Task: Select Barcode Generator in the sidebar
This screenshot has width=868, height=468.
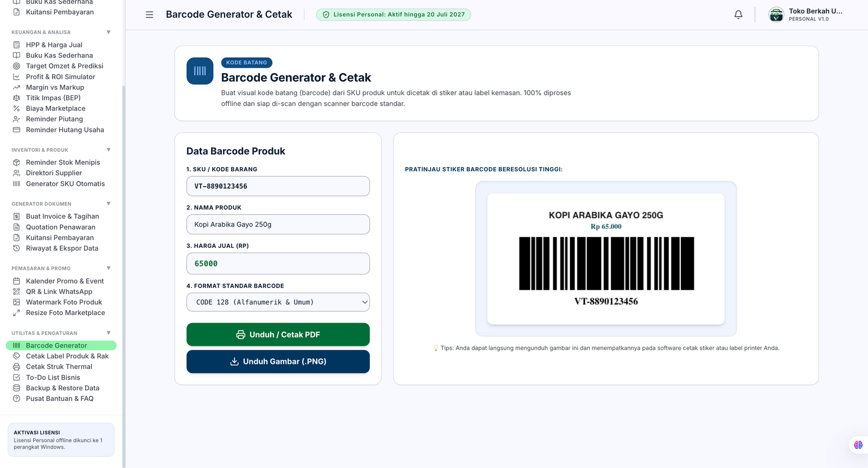Action: tap(61, 345)
